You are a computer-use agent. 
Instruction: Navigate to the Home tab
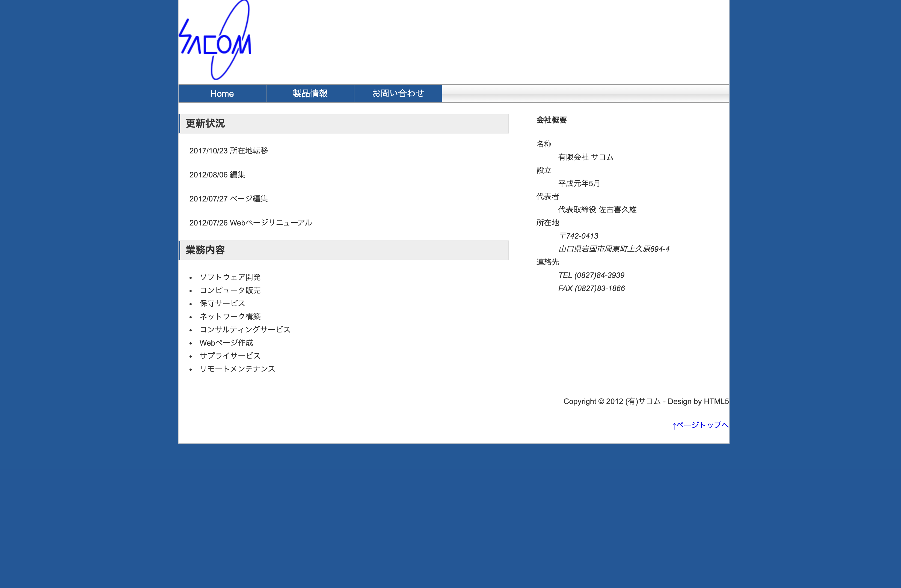pos(222,93)
